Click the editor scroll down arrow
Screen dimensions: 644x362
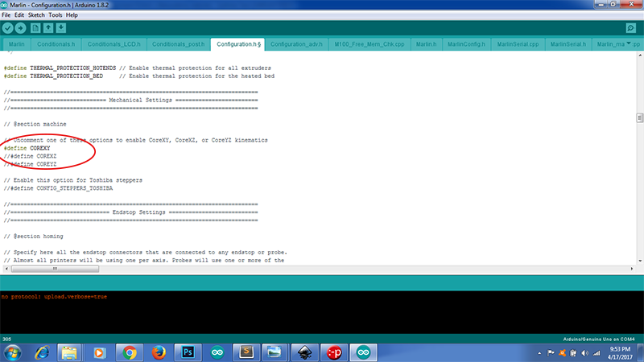point(639,261)
